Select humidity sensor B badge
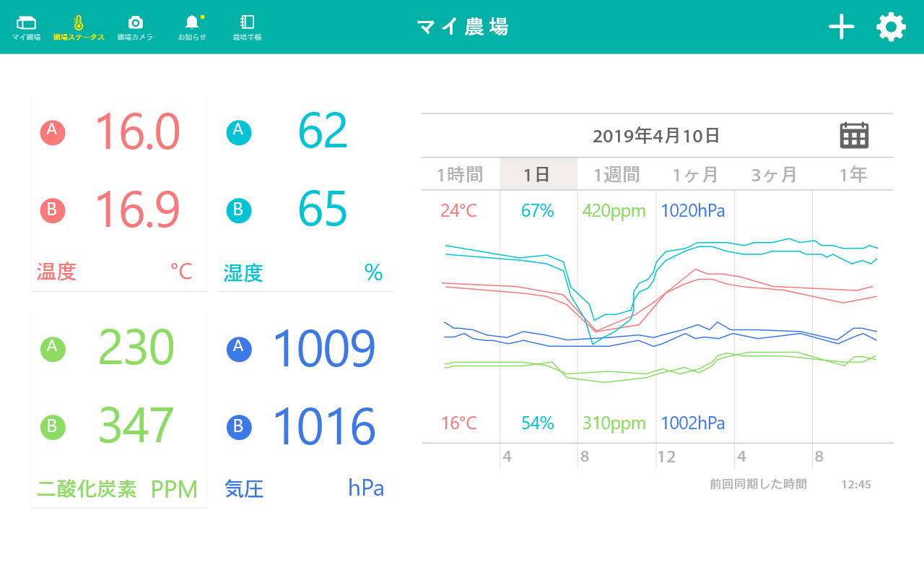 tap(239, 210)
